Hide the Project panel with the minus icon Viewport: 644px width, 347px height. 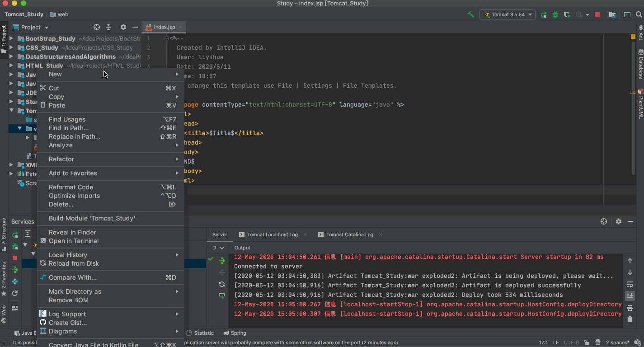135,27
